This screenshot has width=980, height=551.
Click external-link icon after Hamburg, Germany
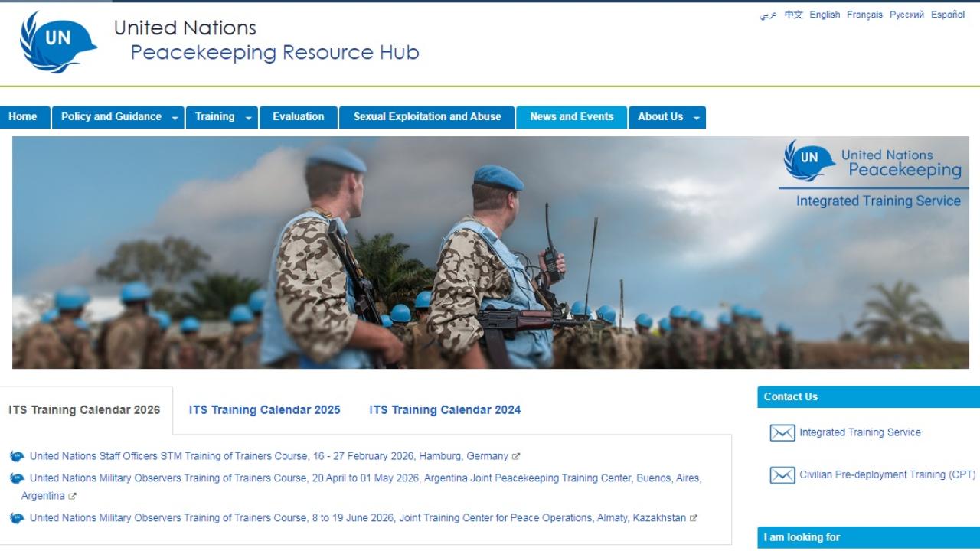[516, 457]
